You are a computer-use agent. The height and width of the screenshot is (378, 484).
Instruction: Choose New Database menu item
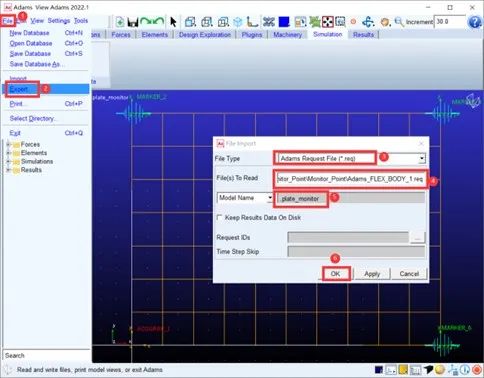click(46, 33)
